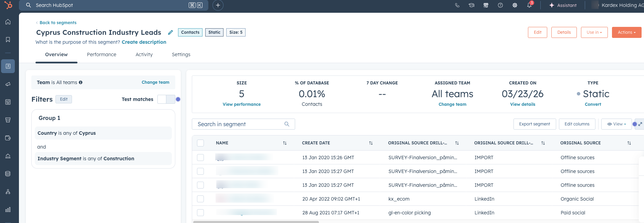The height and width of the screenshot is (223, 644).
Task: Toggle the Test matches switch
Action: coord(166,99)
